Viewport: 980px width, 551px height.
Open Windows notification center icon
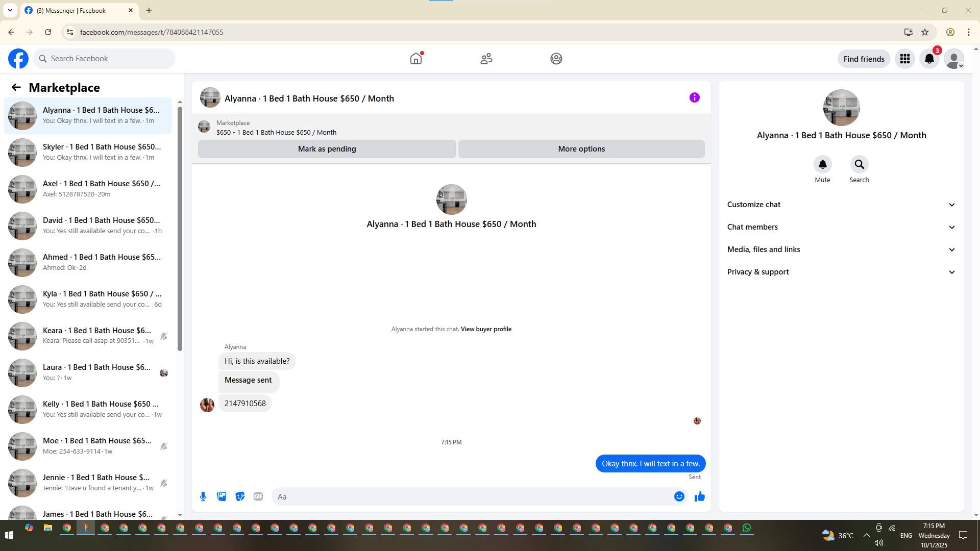[x=964, y=535]
